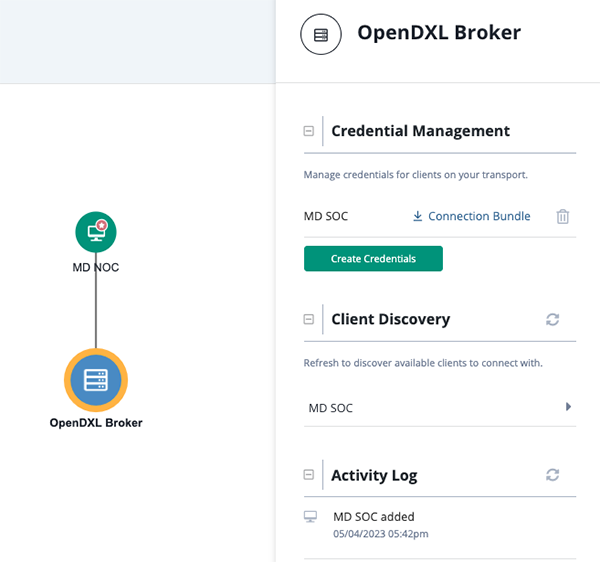Collapse the Credential Management section
Screen dimensions: 600x562
309,131
